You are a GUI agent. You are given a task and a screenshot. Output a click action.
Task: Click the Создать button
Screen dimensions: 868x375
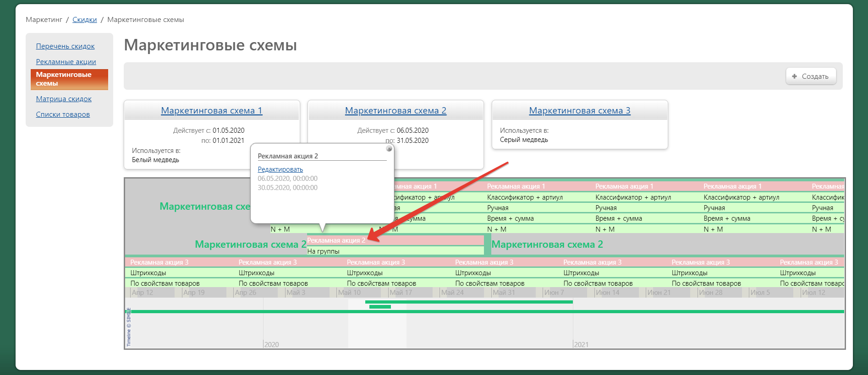[811, 76]
